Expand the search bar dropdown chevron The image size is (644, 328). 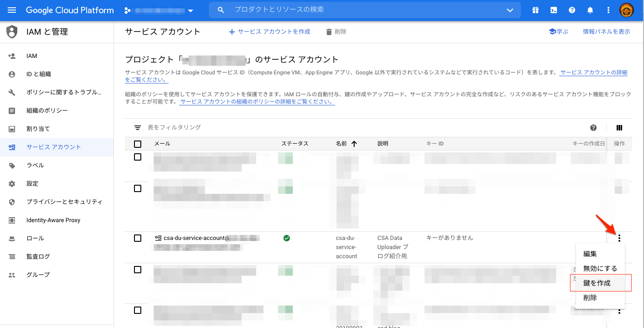510,10
